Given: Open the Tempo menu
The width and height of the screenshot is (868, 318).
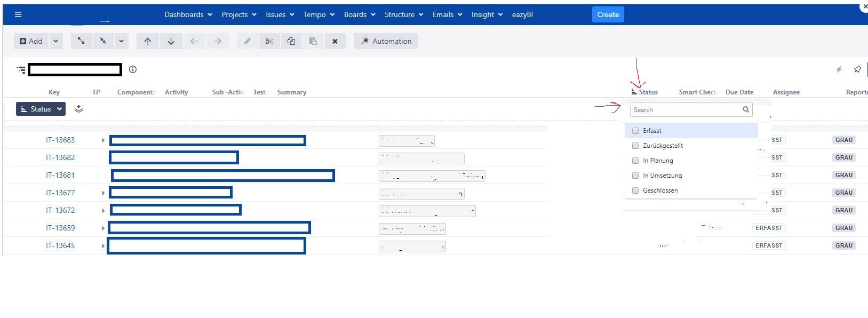Looking at the screenshot, I should pyautogui.click(x=319, y=14).
